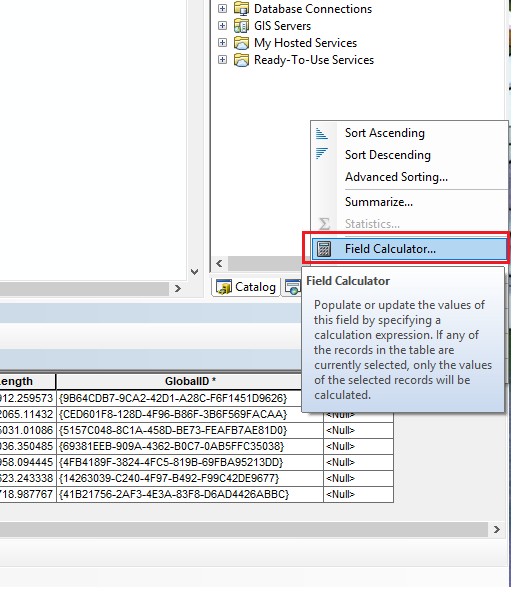Select the length value ending 12.259573
The width and height of the screenshot is (511, 596).
[28, 398]
